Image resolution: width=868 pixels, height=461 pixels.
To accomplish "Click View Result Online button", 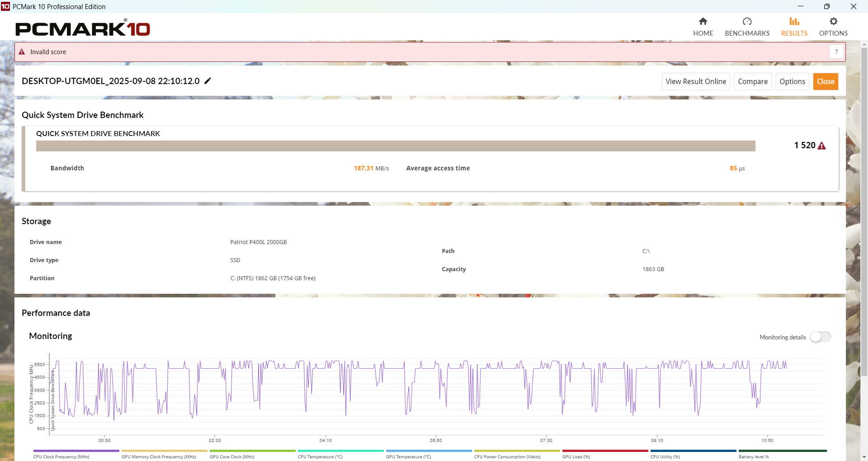I will coord(696,81).
